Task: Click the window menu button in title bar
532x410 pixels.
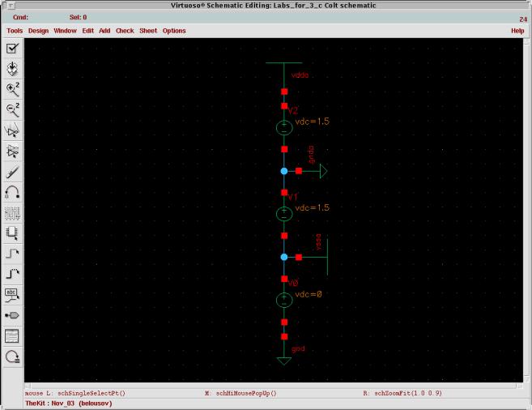Action: pyautogui.click(x=11, y=6)
